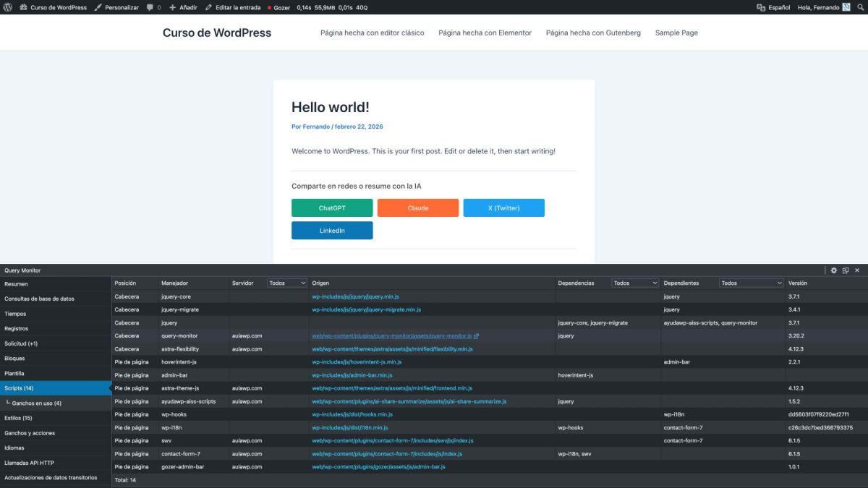The image size is (868, 488).
Task: Open the Dependencias filter dropdown
Action: [x=635, y=283]
